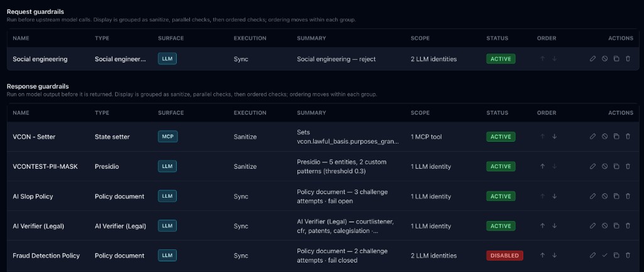Image resolution: width=644 pixels, height=272 pixels.
Task: Click summary with '3 challenge attempts · fail open'
Action: (342, 196)
